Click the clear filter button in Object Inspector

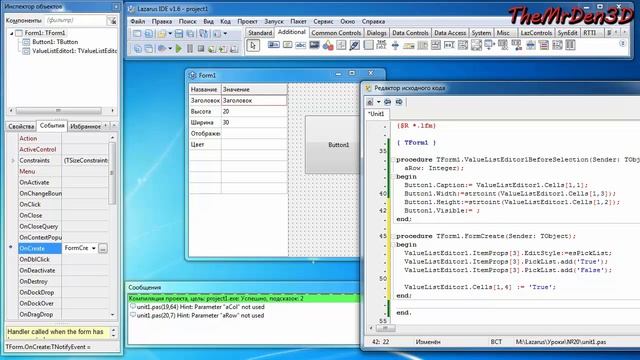pos(111,20)
